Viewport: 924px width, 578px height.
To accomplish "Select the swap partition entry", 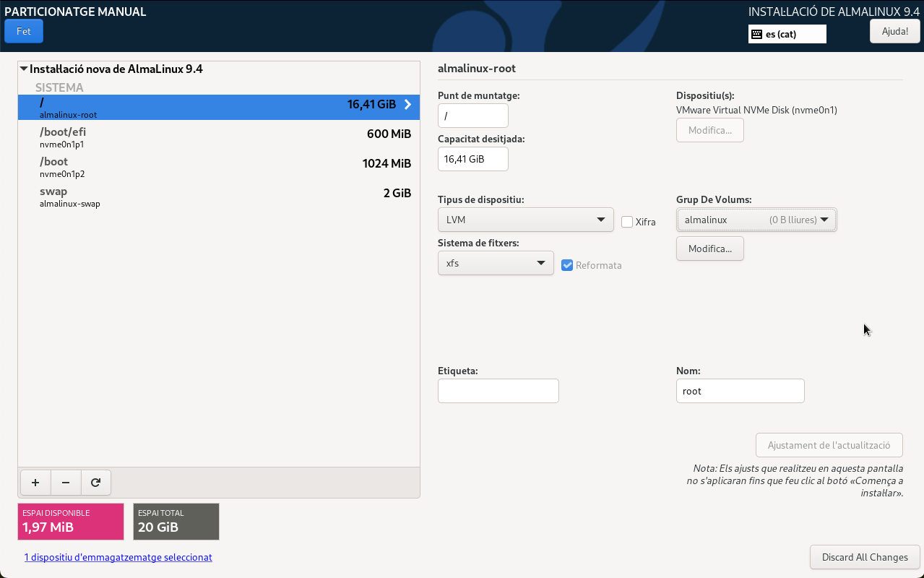I will pos(218,197).
